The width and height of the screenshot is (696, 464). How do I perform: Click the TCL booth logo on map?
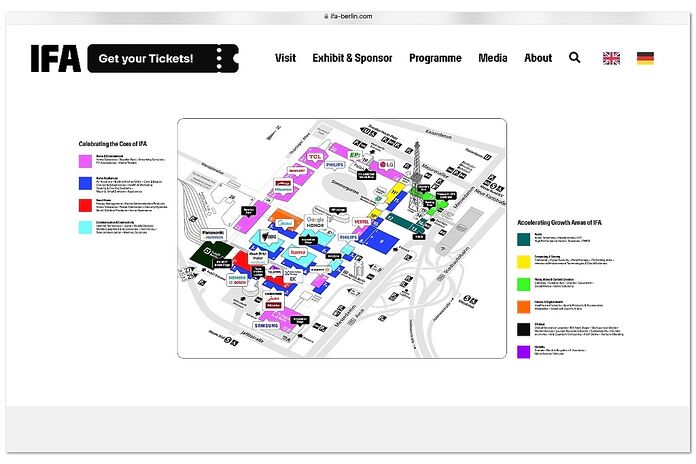(x=315, y=157)
